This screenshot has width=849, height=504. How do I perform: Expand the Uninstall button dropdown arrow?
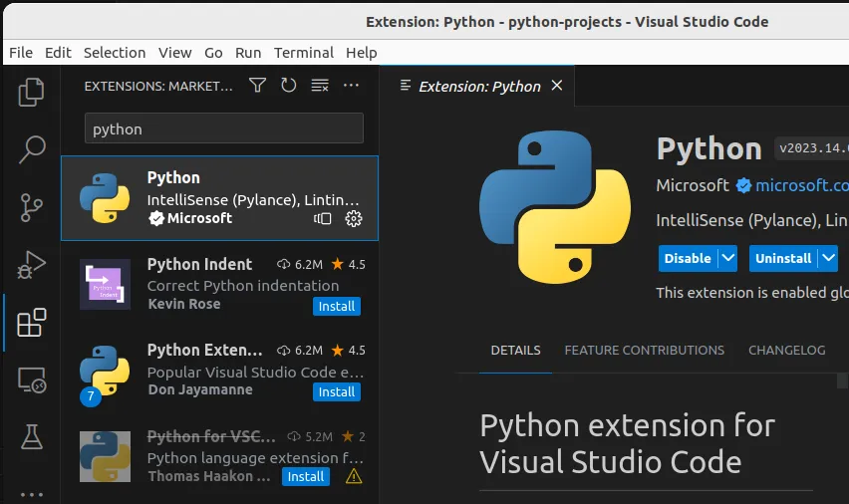[828, 258]
